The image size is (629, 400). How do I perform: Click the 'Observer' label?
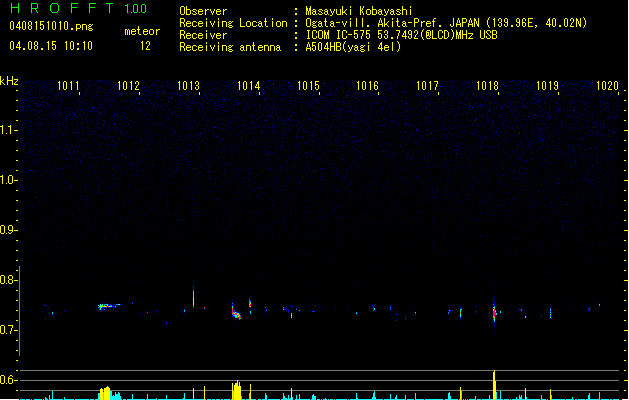point(203,11)
